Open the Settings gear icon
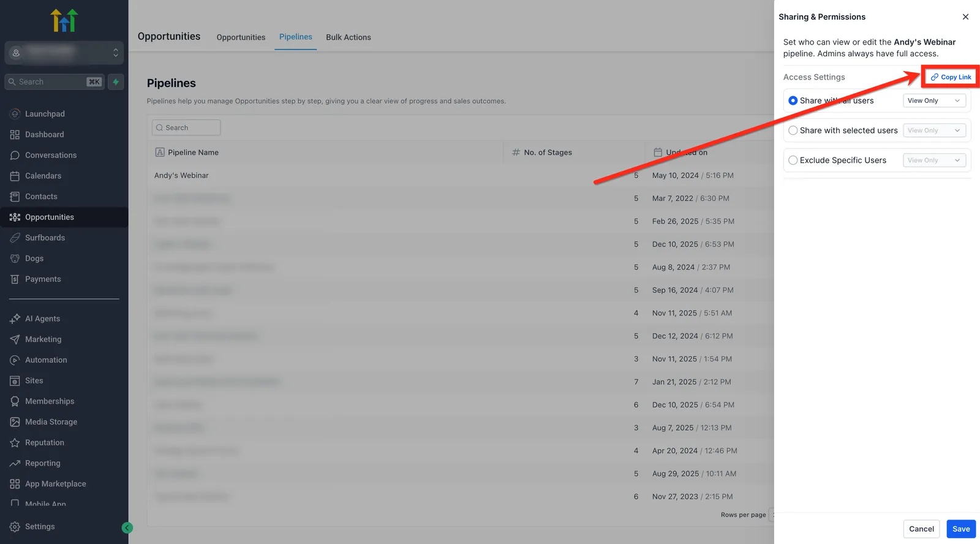Viewport: 980px width, 544px height. click(15, 527)
